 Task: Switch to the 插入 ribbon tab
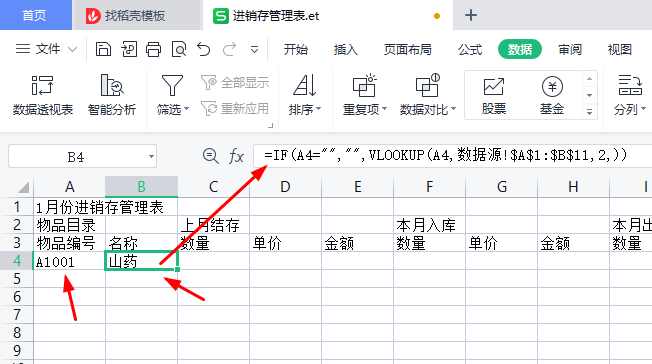pyautogui.click(x=346, y=50)
